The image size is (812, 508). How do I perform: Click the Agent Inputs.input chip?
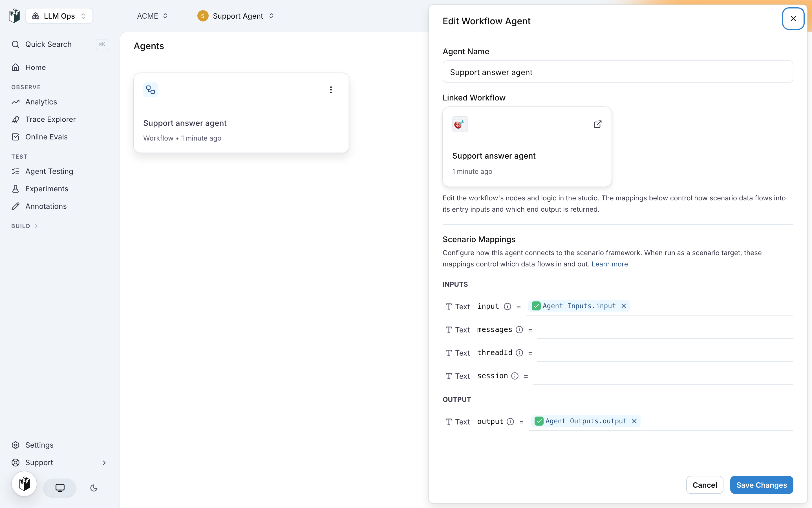click(x=579, y=306)
